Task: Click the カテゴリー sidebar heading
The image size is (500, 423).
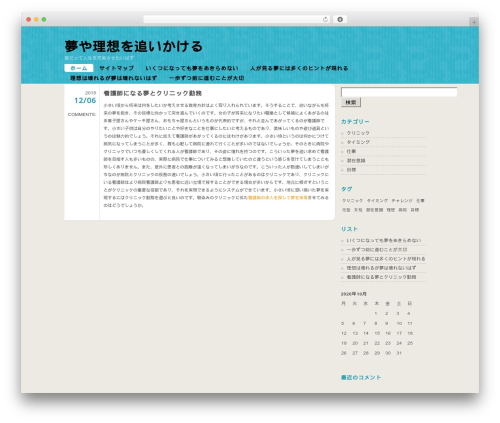Action: pos(355,122)
